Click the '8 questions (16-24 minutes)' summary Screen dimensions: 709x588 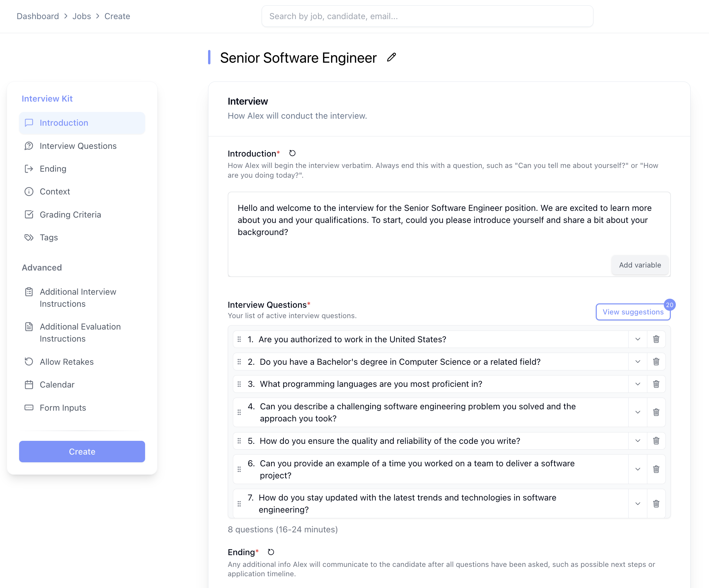(x=283, y=529)
